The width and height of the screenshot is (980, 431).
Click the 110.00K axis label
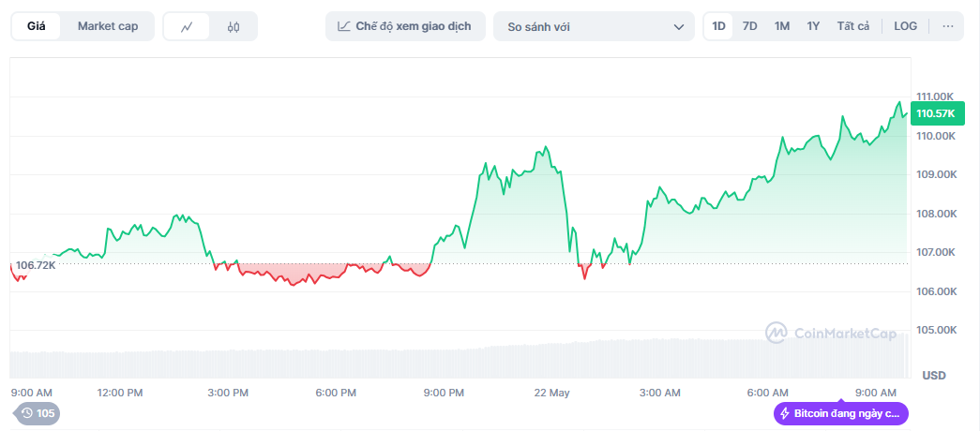[936, 136]
